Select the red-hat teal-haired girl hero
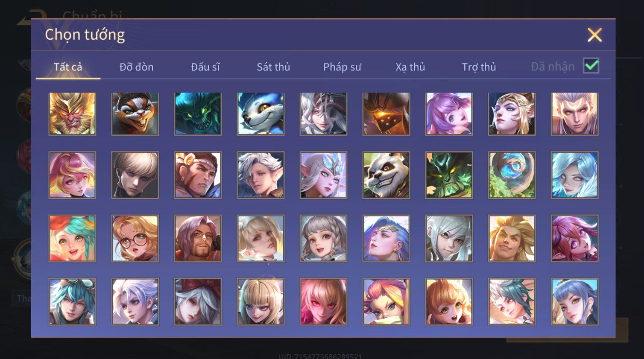 point(72,238)
